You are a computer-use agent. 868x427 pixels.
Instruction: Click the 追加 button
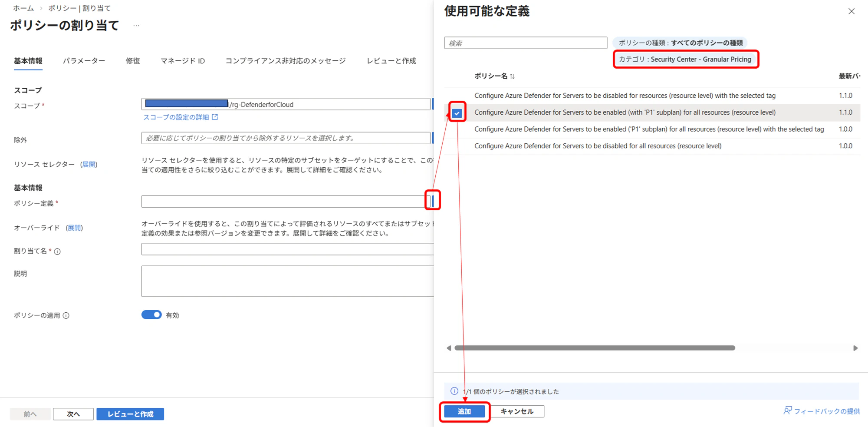(x=464, y=411)
